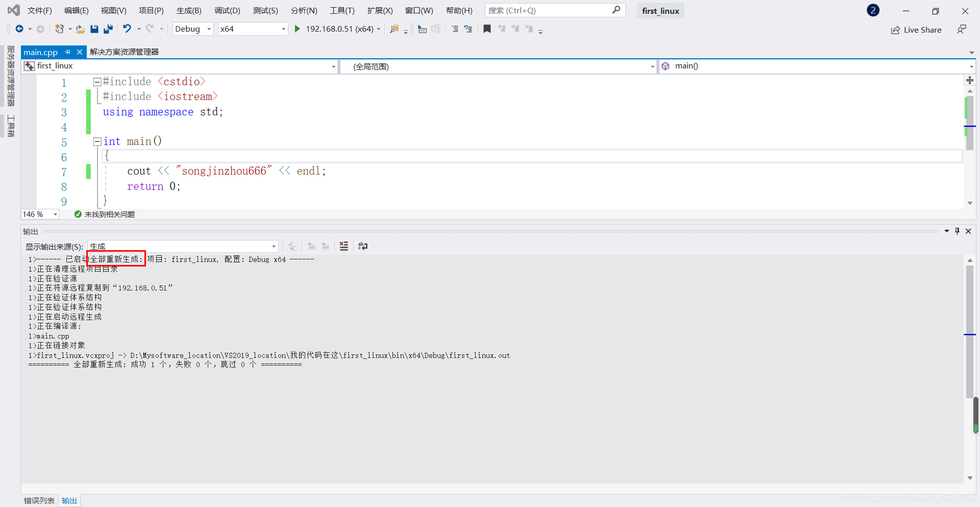The width and height of the screenshot is (980, 507).
Task: Open the (全局范围) scope dropdown
Action: click(498, 66)
